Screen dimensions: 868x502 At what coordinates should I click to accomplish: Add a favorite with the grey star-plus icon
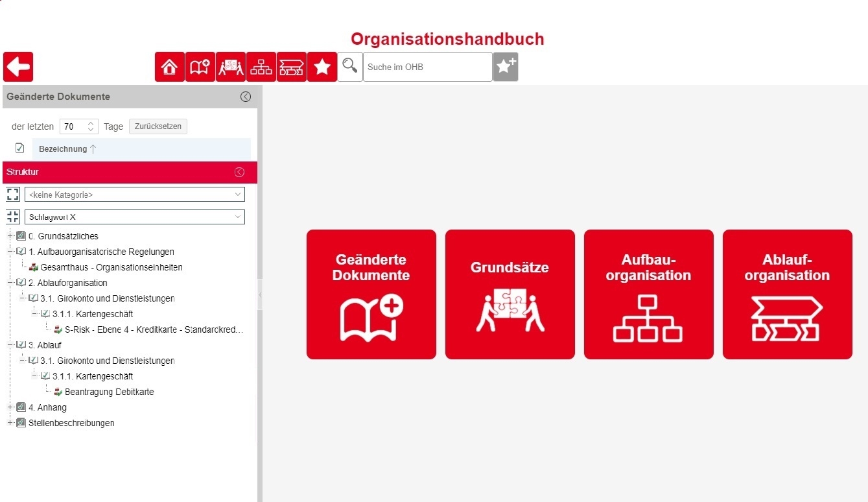(x=506, y=67)
